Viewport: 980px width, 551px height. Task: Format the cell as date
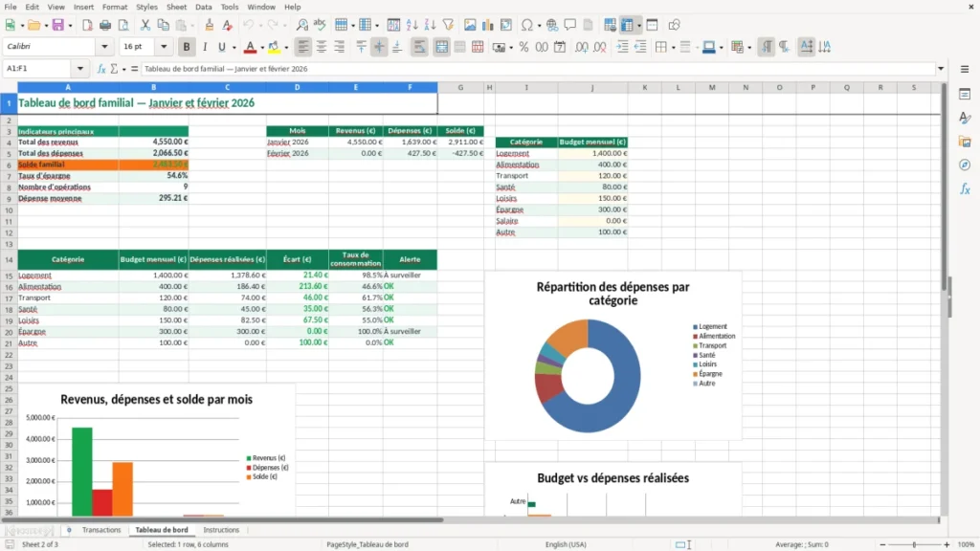click(560, 47)
